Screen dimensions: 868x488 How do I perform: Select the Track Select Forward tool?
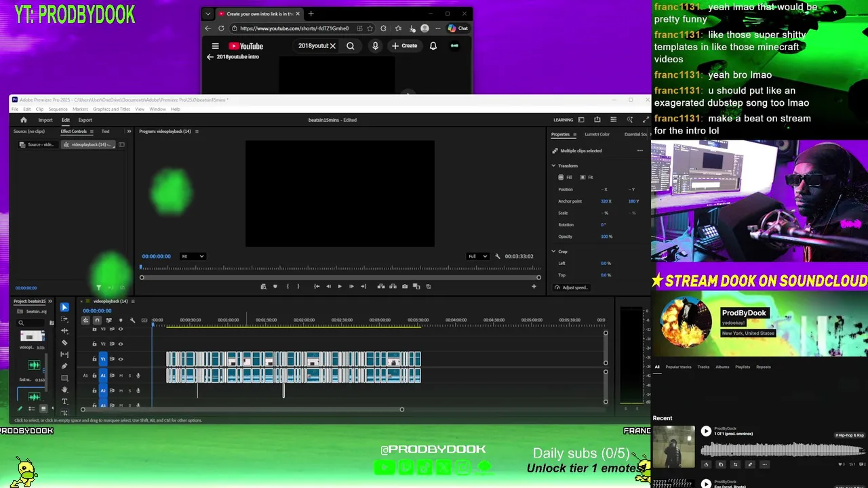(64, 319)
